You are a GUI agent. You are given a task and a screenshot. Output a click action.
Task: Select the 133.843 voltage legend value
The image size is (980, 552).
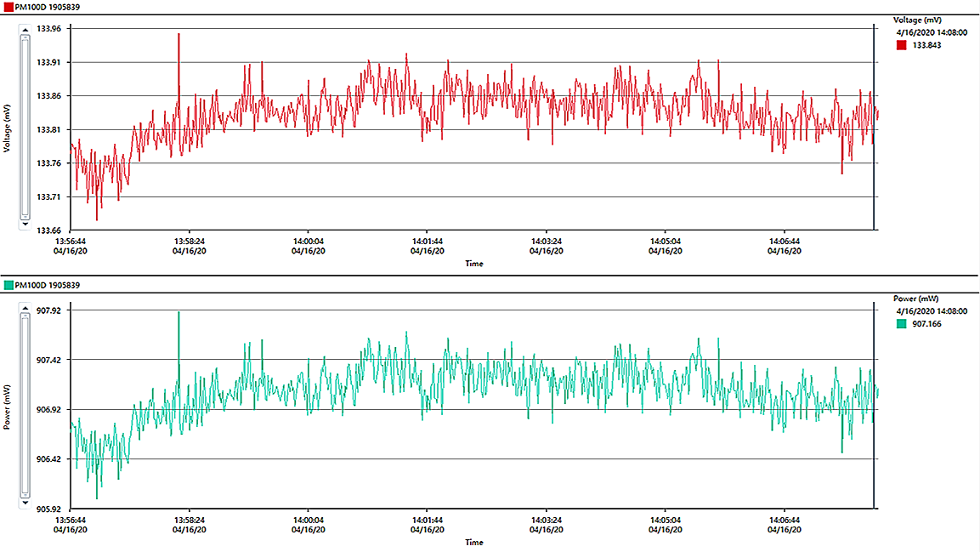(x=926, y=45)
